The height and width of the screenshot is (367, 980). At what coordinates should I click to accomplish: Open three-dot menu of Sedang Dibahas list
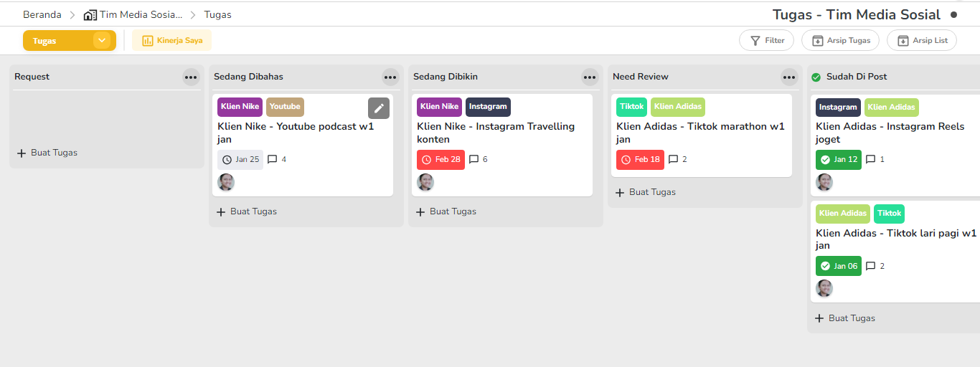(390, 77)
